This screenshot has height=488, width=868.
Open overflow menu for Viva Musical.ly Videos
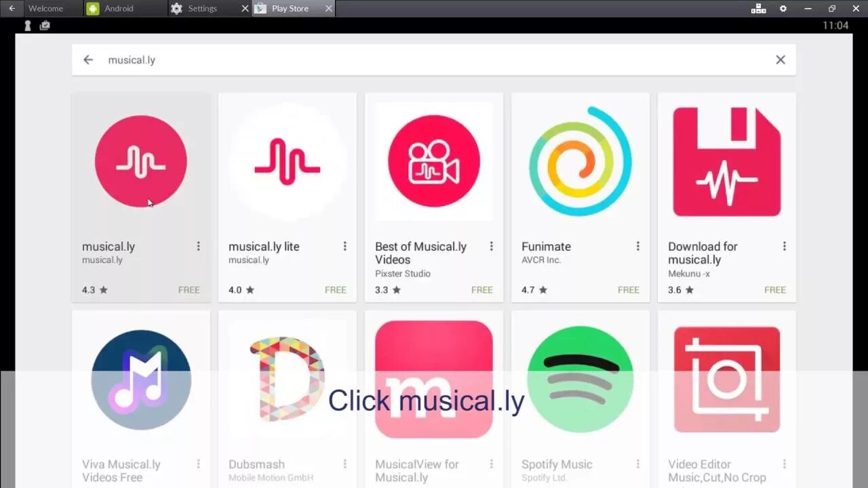pos(198,464)
